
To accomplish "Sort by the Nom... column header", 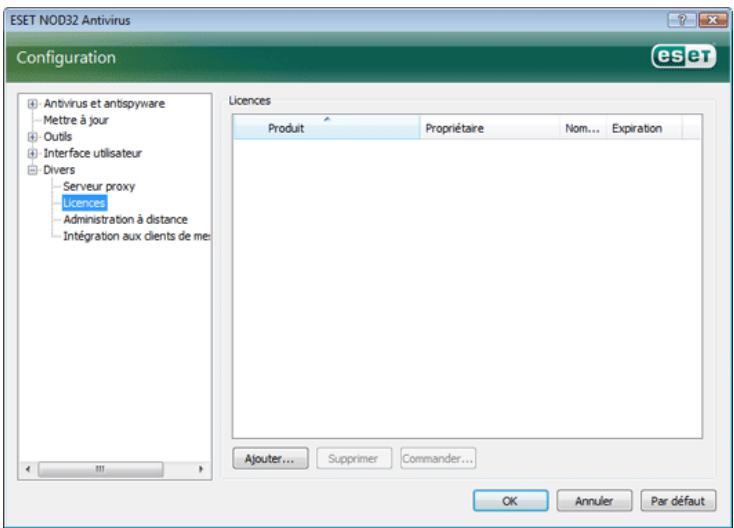I will (x=583, y=127).
